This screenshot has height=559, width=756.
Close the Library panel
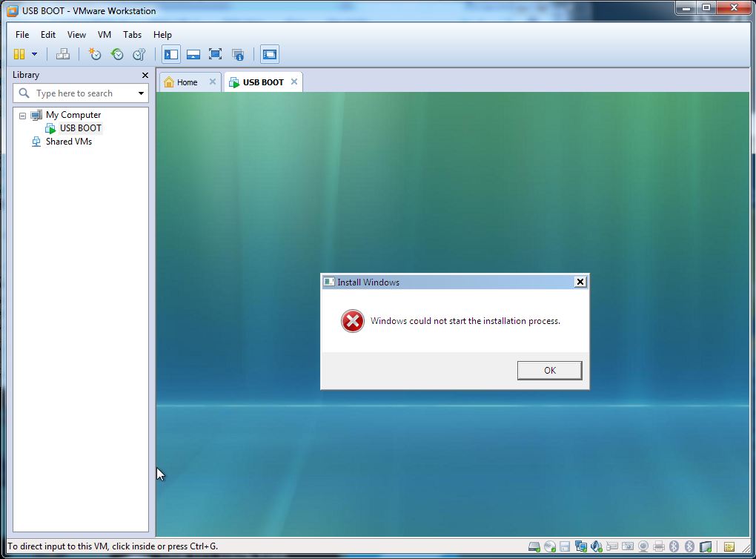pyautogui.click(x=145, y=75)
